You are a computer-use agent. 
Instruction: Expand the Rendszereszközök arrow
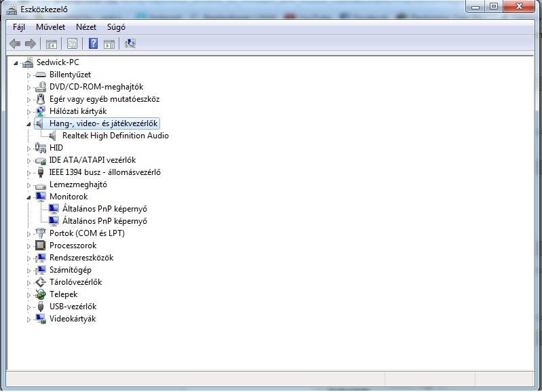click(28, 258)
